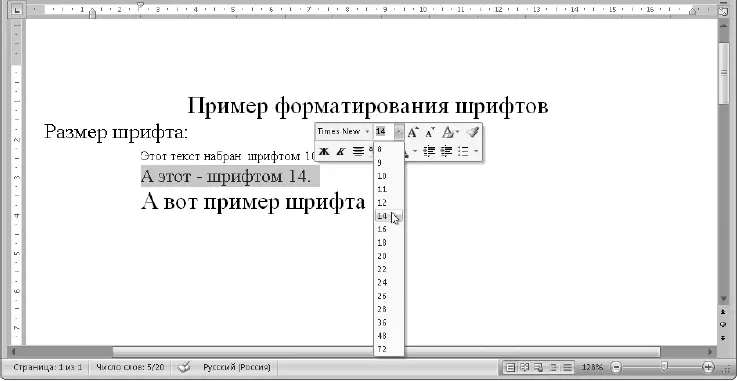This screenshot has height=381, width=737.
Task: Click the zoom in plus button
Action: 708,367
